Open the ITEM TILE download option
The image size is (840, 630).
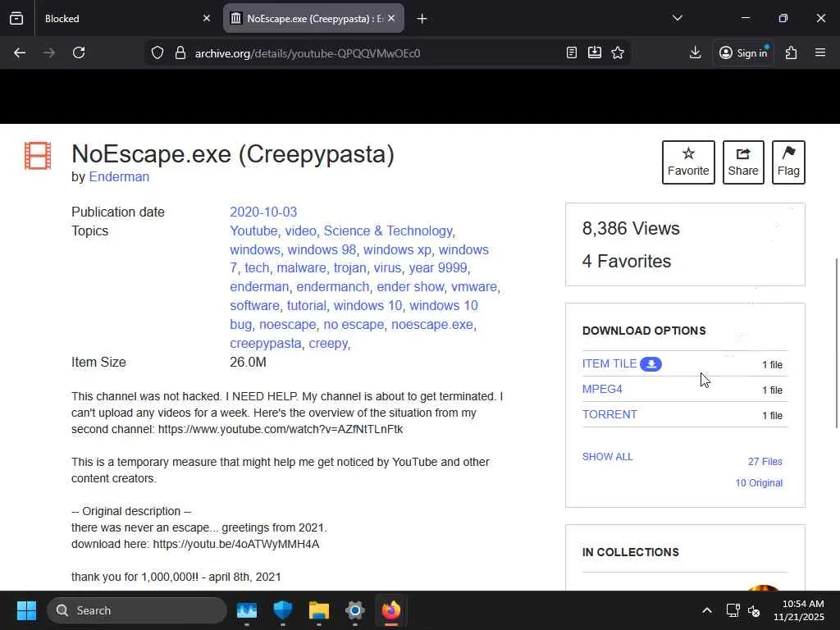point(609,363)
